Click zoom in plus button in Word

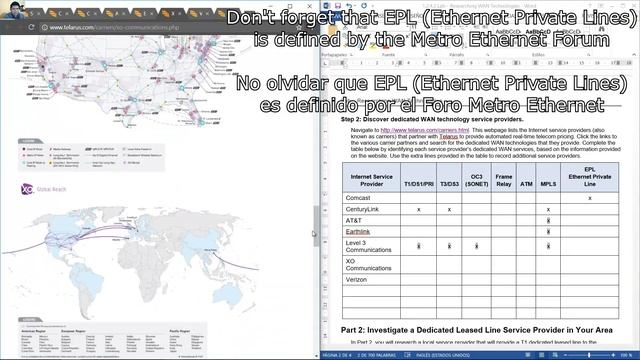613,356
